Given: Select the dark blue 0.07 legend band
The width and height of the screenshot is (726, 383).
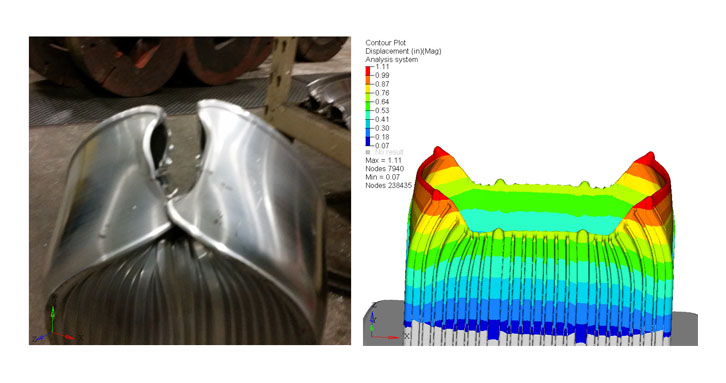Looking at the screenshot, I should [x=369, y=141].
